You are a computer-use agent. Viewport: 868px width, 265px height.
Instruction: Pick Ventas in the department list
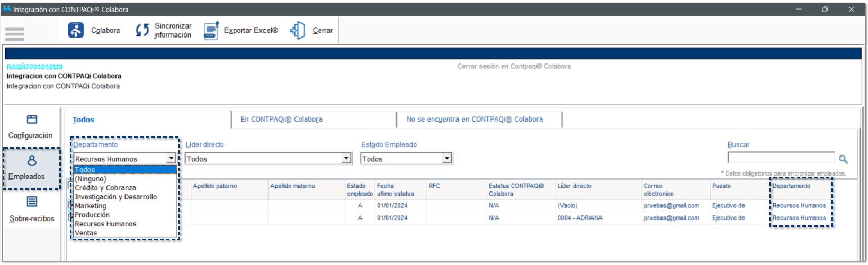[x=86, y=233]
